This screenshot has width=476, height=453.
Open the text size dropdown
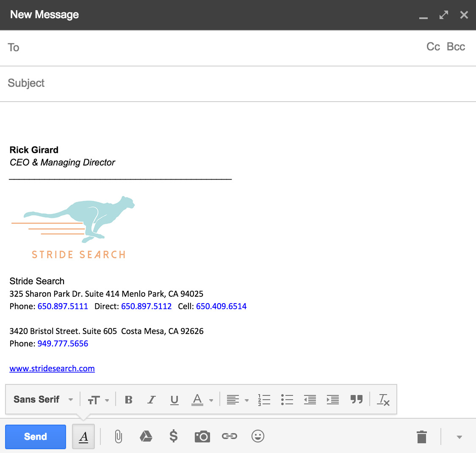click(98, 400)
